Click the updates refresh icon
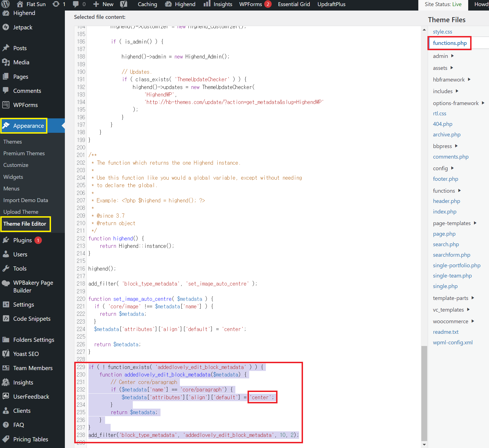 point(56,4)
